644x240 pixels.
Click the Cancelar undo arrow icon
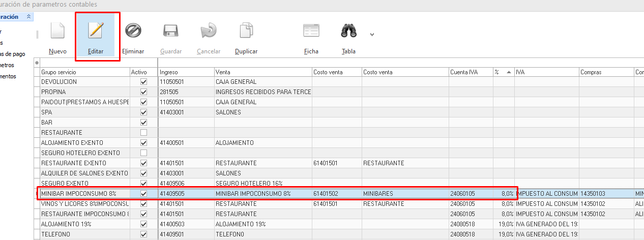click(x=209, y=31)
